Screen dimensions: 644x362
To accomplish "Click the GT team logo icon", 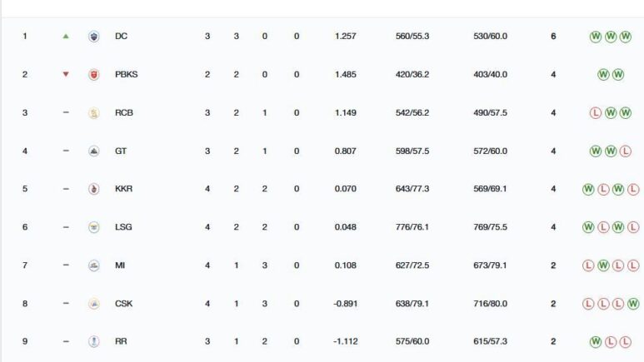I will pos(93,151).
